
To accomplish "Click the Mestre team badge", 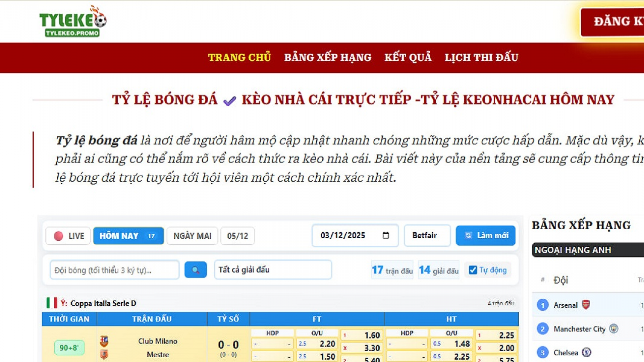I will [x=104, y=354].
